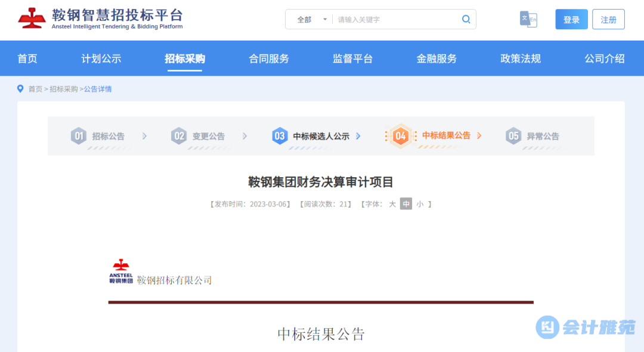The width and height of the screenshot is (644, 352).
Task: Open the 公司介绍 navigation item
Action: (605, 58)
